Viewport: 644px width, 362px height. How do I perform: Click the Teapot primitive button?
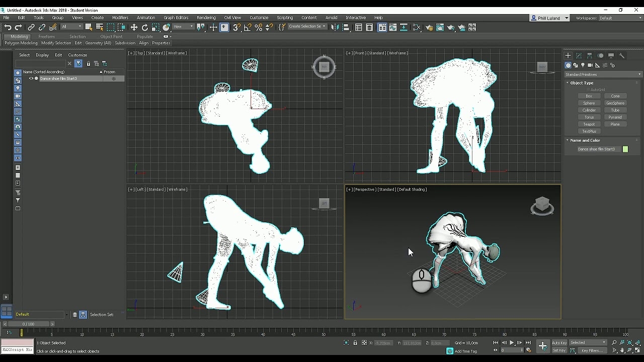[589, 124]
